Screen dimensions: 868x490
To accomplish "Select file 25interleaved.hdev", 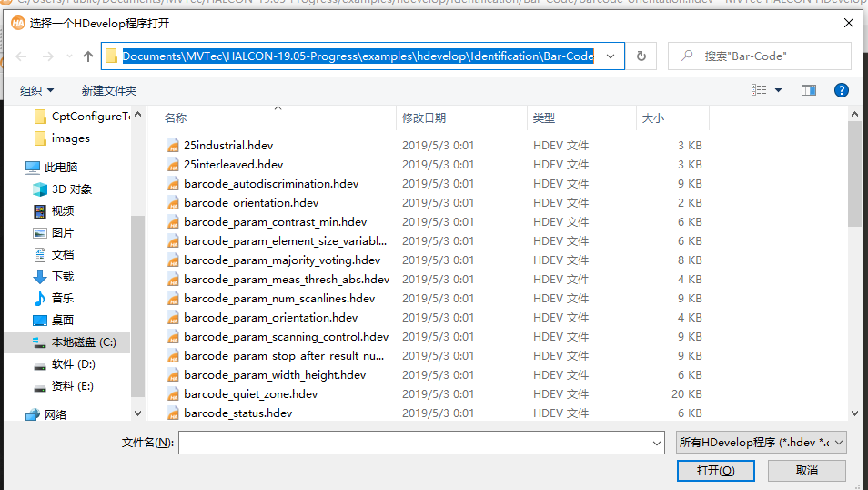I will pos(233,165).
